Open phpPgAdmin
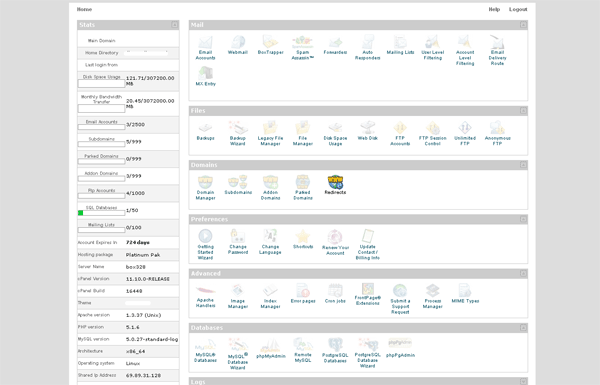 pos(400,348)
